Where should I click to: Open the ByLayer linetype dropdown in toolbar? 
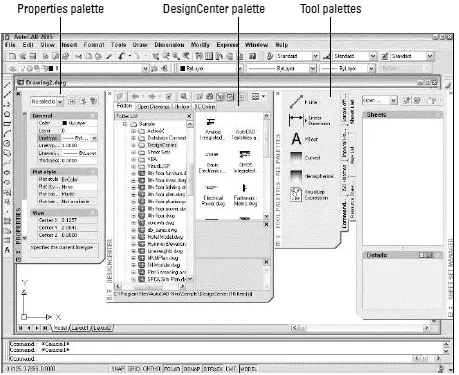click(x=282, y=68)
